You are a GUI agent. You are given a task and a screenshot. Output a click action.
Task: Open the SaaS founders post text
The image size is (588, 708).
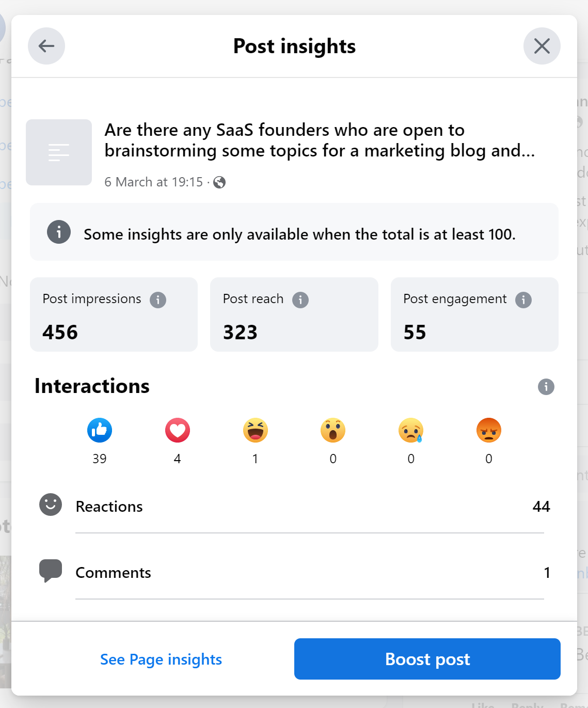pos(320,140)
